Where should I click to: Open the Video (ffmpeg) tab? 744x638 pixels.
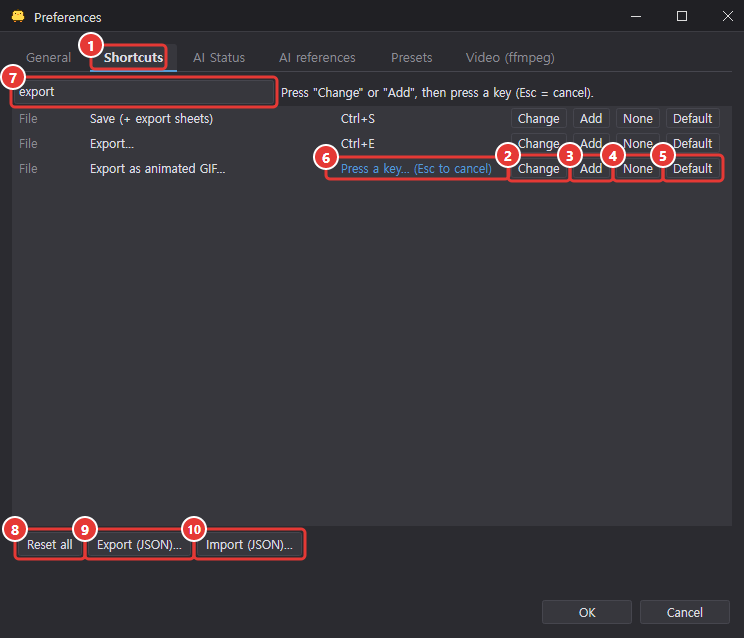point(510,57)
